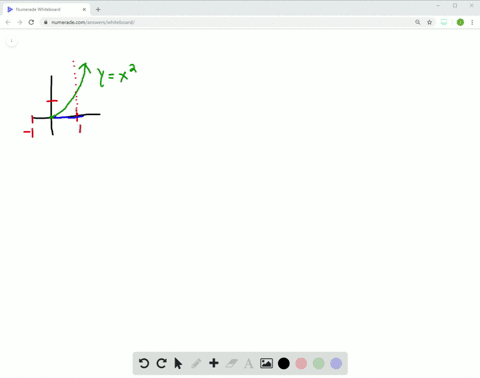The width and height of the screenshot is (480, 378).
Task: Select the text tool letter A
Action: [249, 364]
